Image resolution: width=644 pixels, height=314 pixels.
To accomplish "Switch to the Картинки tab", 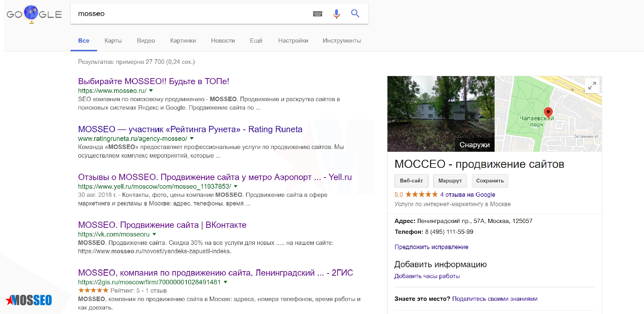I will click(x=183, y=40).
